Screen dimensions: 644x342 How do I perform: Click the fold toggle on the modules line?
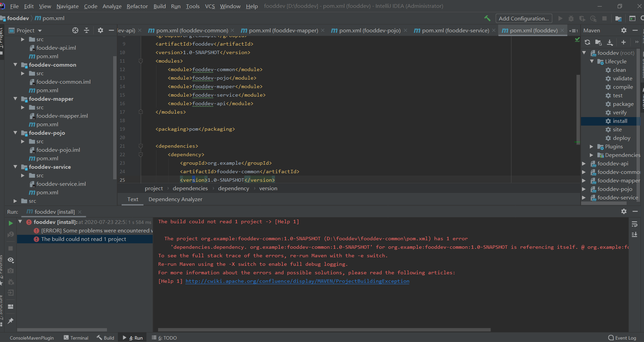point(140,61)
